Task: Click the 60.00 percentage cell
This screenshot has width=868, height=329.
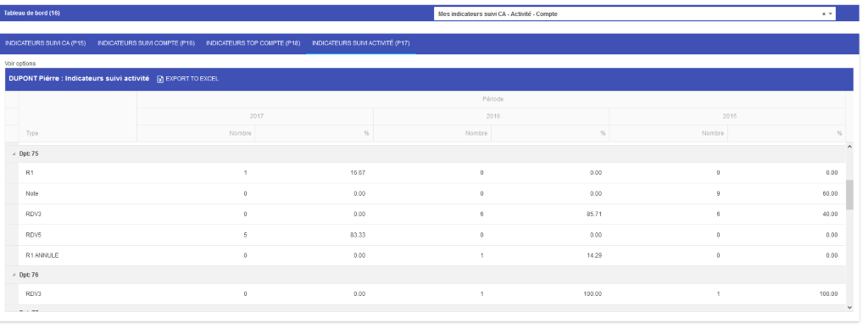Action: click(830, 194)
